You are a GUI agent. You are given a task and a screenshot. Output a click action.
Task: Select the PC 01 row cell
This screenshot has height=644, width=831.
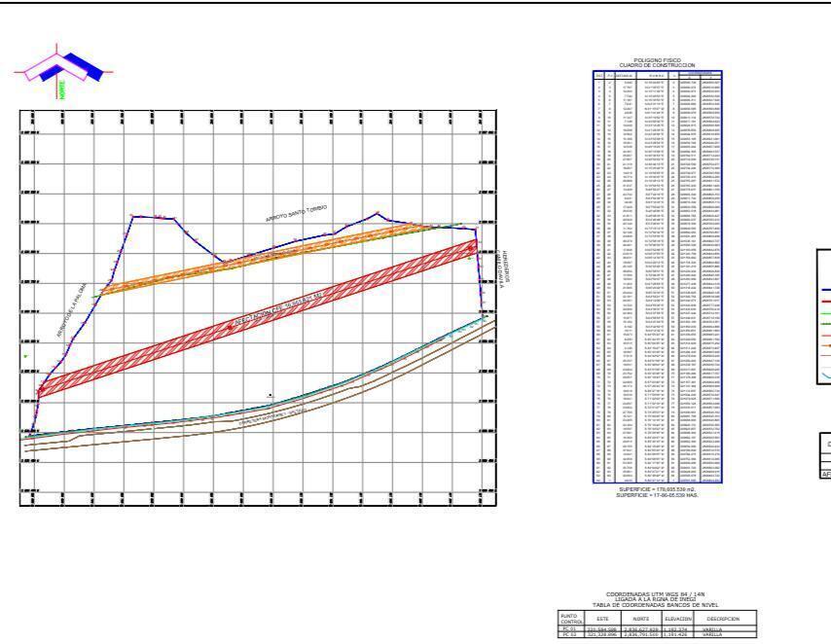[x=570, y=629]
